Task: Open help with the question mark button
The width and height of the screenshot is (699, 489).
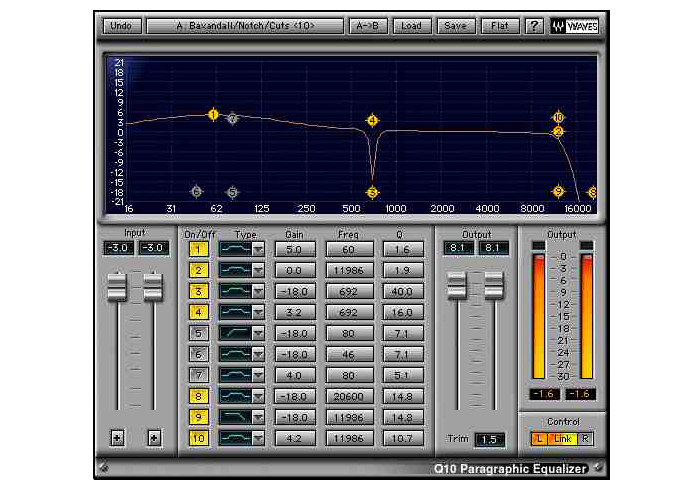Action: 534,26
